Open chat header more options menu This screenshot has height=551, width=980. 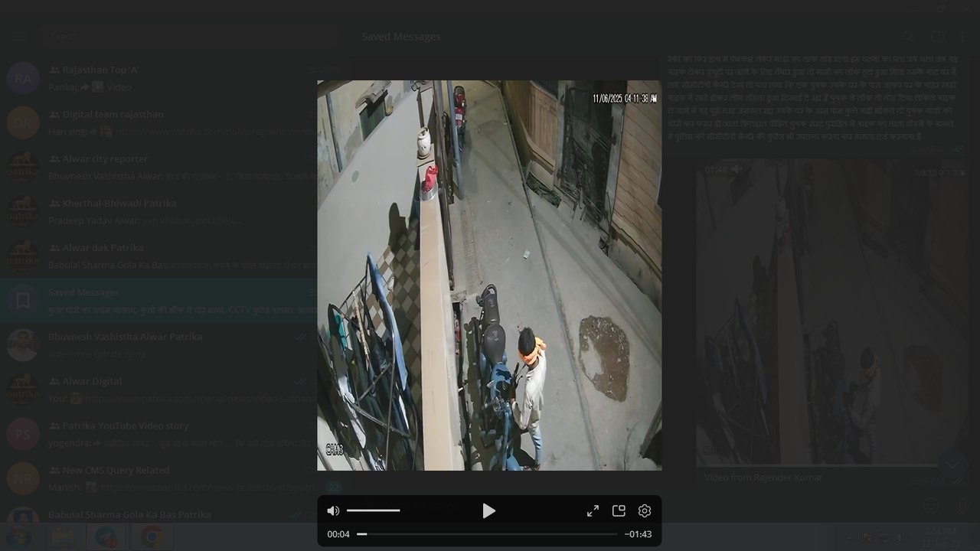tap(962, 36)
